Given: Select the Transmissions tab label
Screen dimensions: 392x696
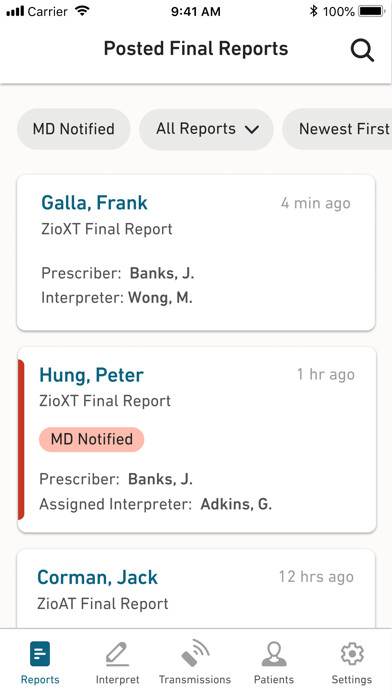Looking at the screenshot, I should click(x=195, y=680).
